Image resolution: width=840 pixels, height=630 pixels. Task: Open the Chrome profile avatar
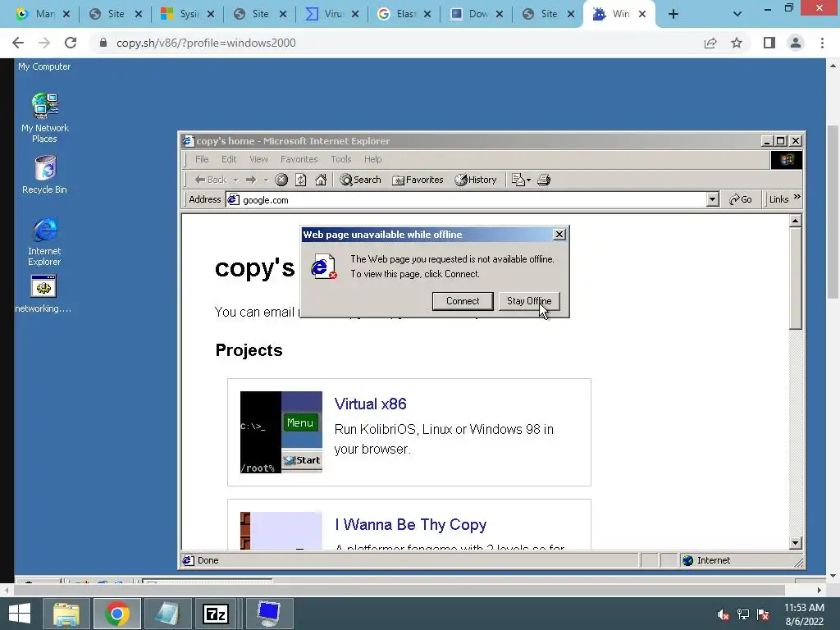[x=796, y=43]
